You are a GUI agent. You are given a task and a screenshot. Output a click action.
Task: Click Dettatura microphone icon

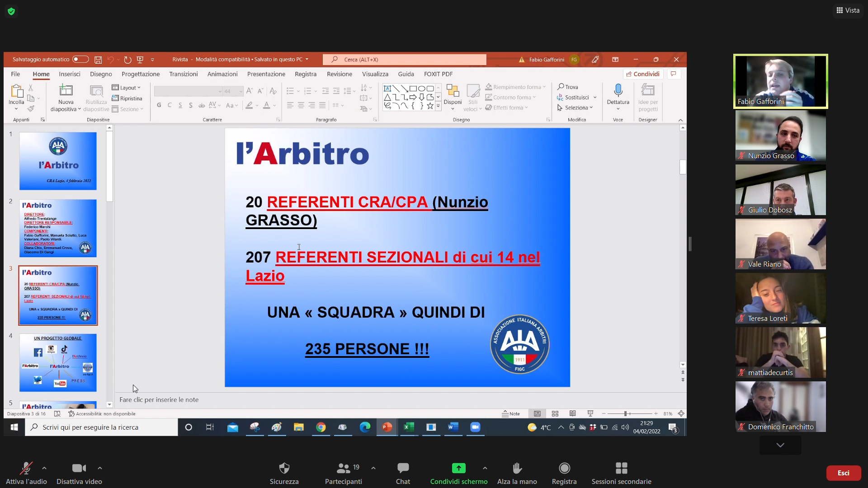[618, 90]
